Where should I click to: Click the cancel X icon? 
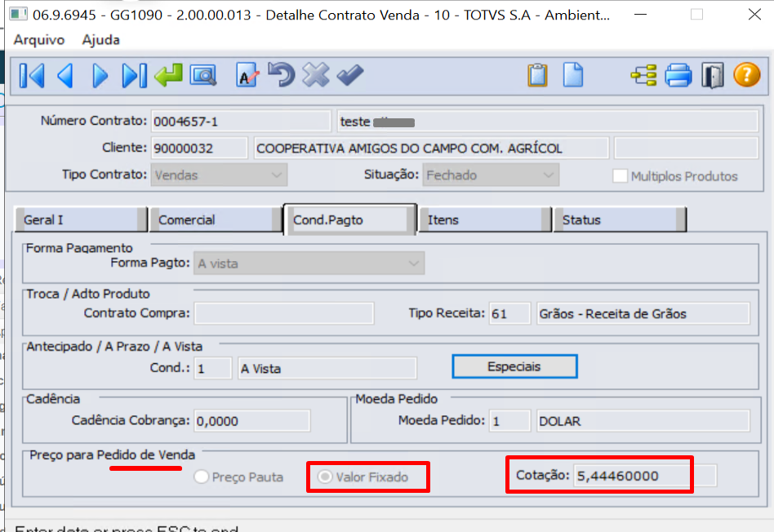[x=316, y=75]
